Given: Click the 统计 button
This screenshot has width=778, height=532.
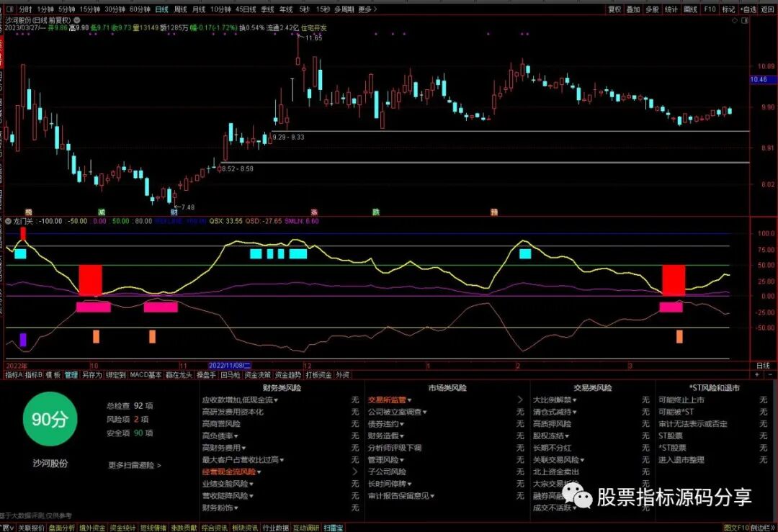Looking at the screenshot, I should pyautogui.click(x=671, y=9).
